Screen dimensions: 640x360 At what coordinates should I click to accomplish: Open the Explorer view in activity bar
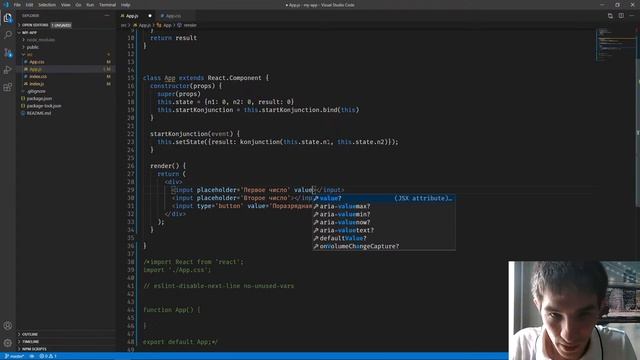coord(8,18)
